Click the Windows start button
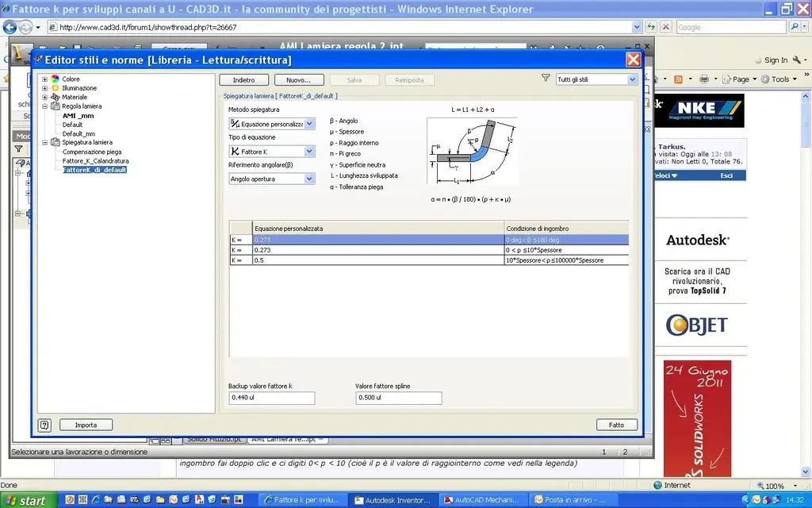The height and width of the screenshot is (508, 812). coord(27,500)
